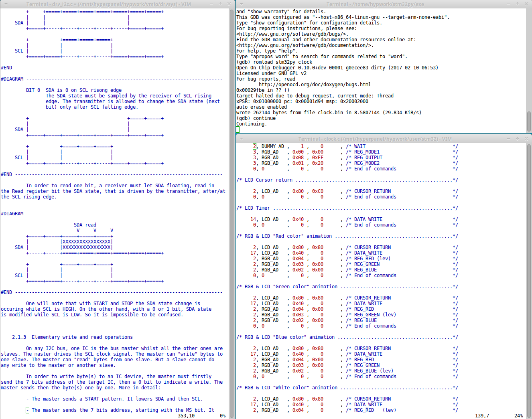Click the '2.1.3 Elementary write and read operations' heading
The width and height of the screenshot is (532, 419).
click(x=72, y=337)
